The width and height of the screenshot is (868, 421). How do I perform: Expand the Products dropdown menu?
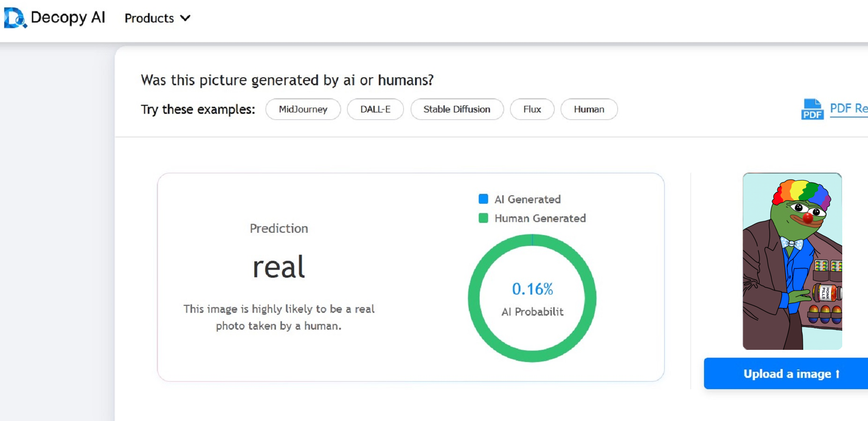(157, 18)
